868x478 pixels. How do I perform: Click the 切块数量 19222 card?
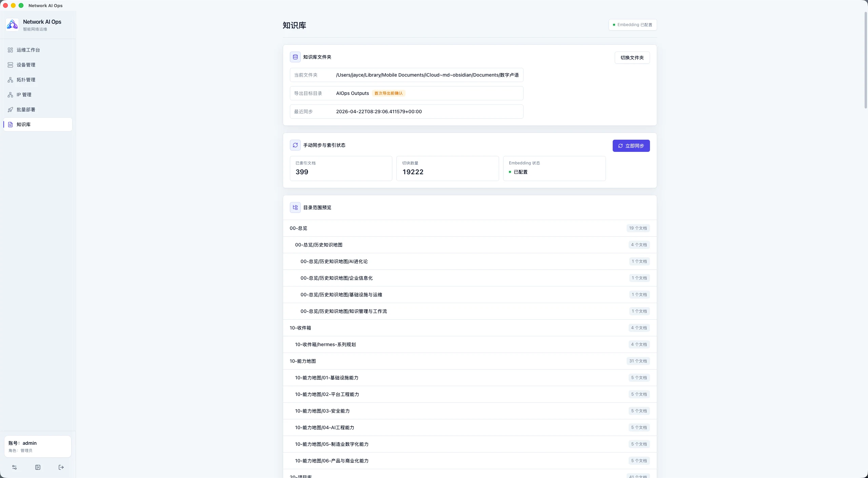(x=448, y=168)
